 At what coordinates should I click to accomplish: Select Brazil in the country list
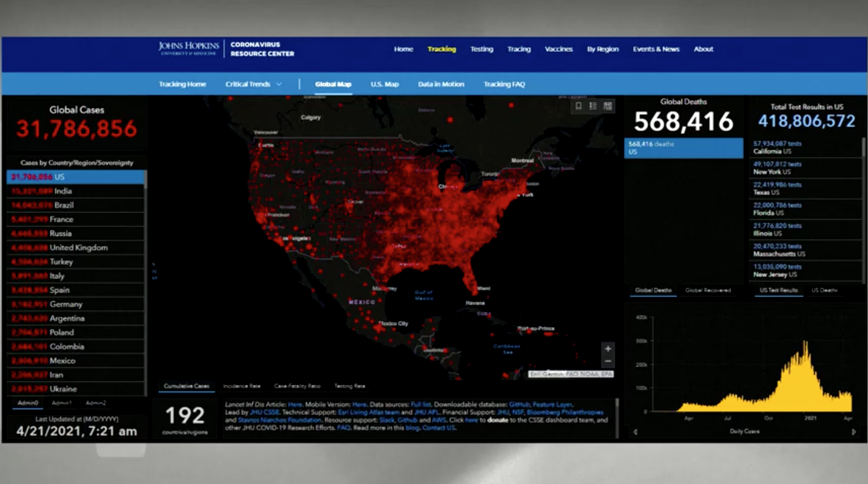coord(76,205)
